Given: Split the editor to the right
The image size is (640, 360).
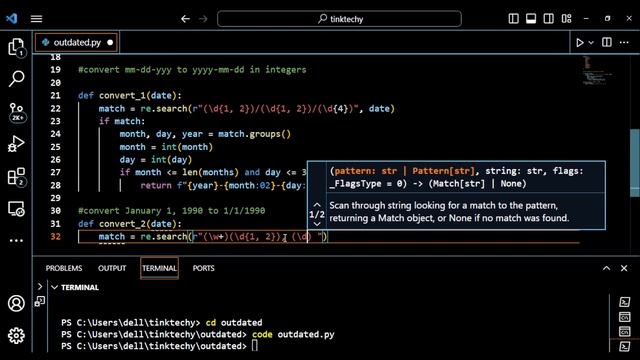Looking at the screenshot, I should [607, 42].
